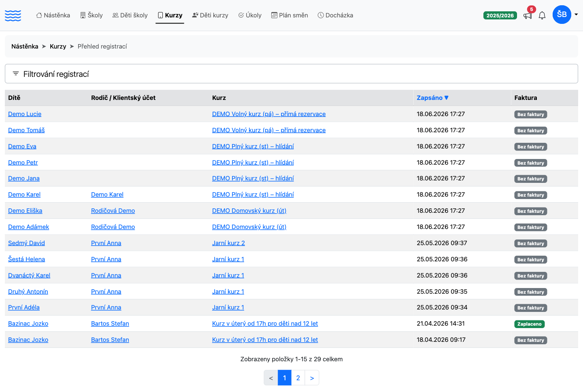Screen dimensions: 583x392
Task: Click the Faktura column header
Action: click(x=526, y=98)
